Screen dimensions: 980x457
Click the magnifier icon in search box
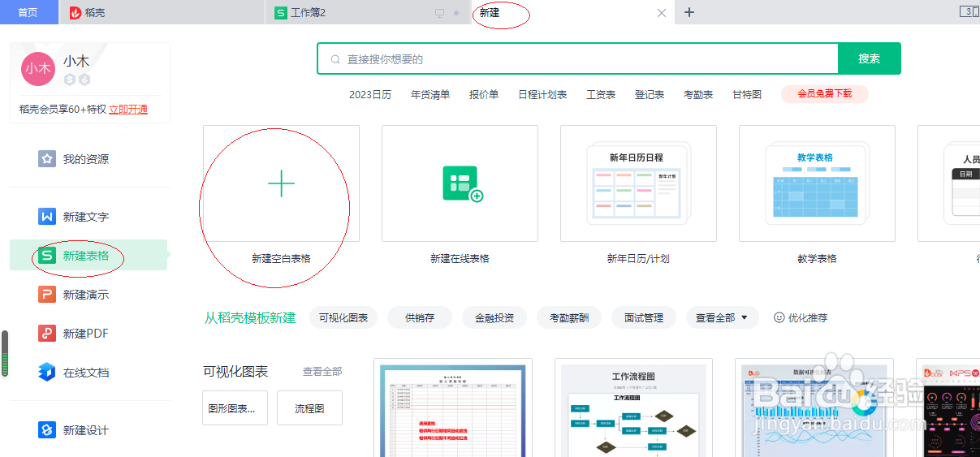335,59
